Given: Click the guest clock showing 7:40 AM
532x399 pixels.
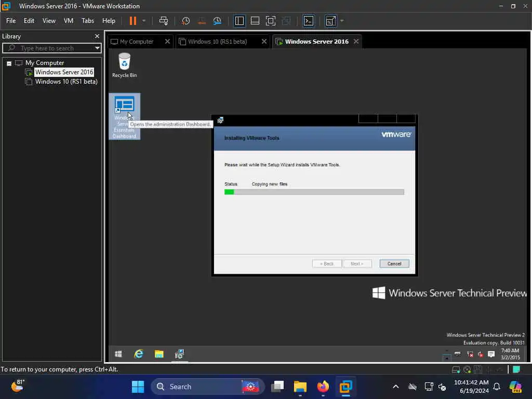Looking at the screenshot, I should [510, 354].
